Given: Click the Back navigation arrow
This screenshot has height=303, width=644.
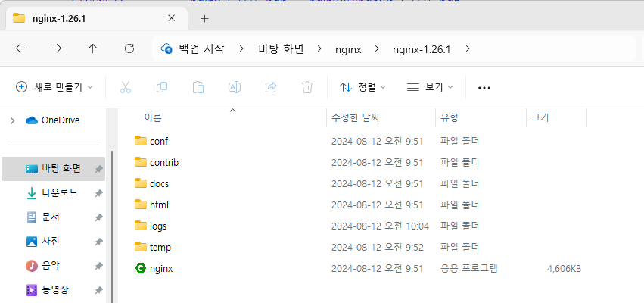Looking at the screenshot, I should (x=20, y=49).
